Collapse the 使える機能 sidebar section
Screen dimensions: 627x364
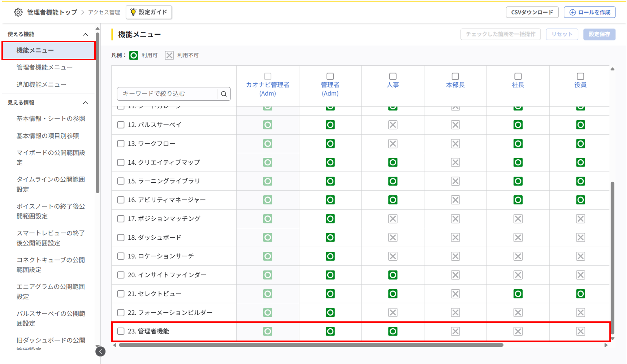(x=85, y=34)
